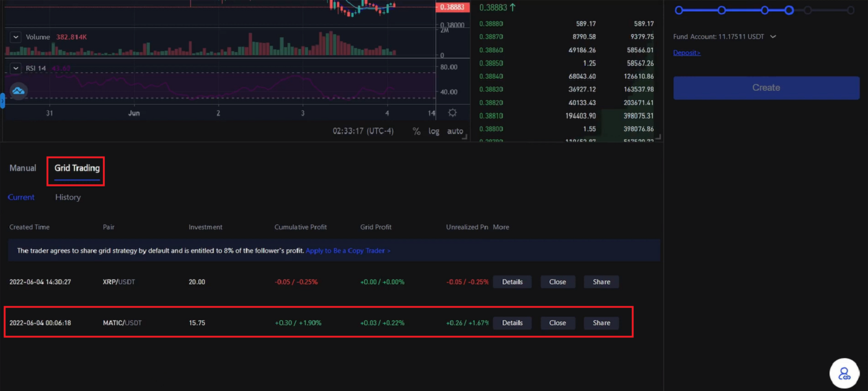The width and height of the screenshot is (868, 391).
Task: Enable the auto scale icon
Action: pyautogui.click(x=455, y=131)
